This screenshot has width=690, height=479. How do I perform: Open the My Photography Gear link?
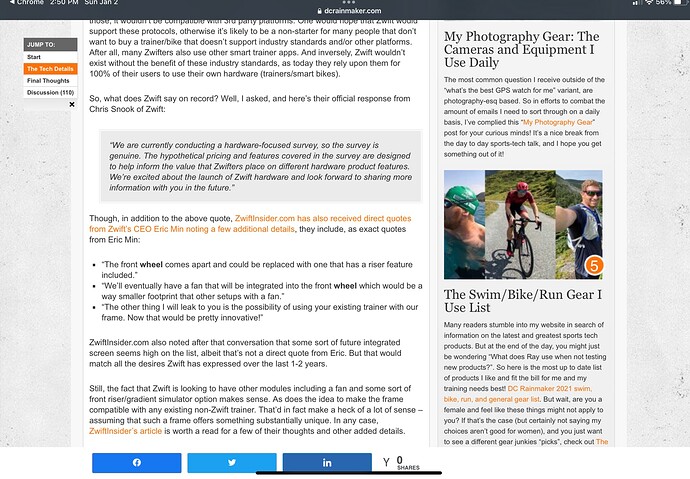point(558,122)
